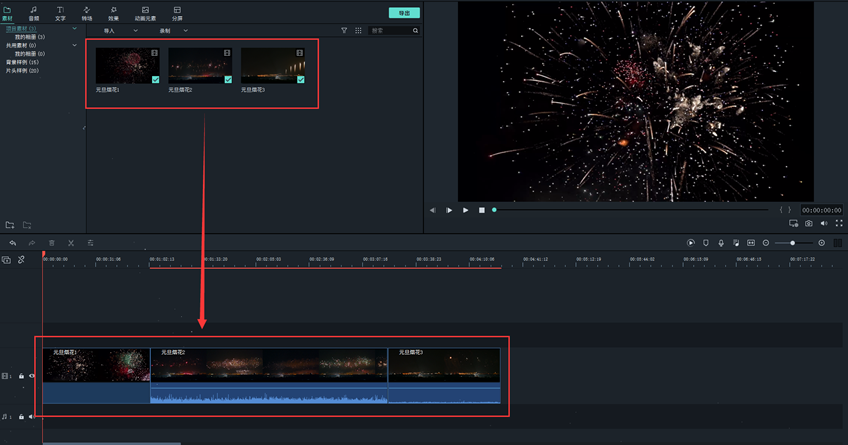
Task: Toggle the lock on video track 1
Action: pyautogui.click(x=21, y=377)
